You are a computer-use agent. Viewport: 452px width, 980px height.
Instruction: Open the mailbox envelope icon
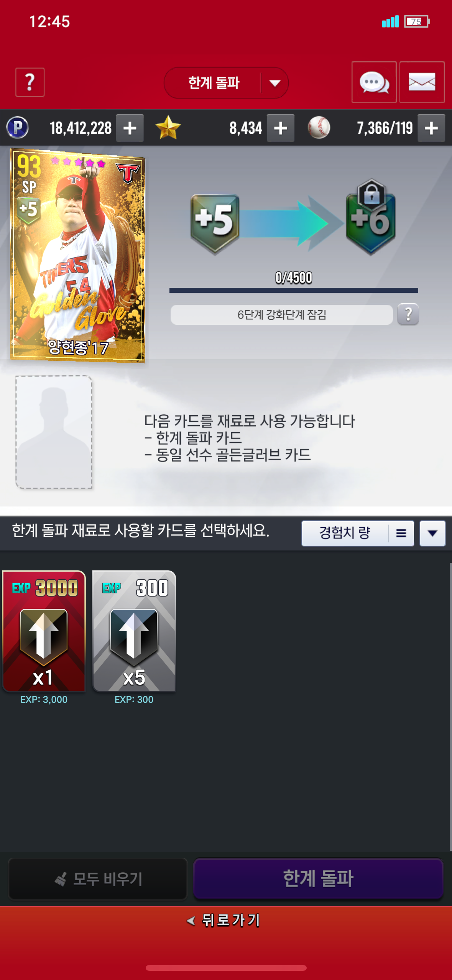click(422, 82)
